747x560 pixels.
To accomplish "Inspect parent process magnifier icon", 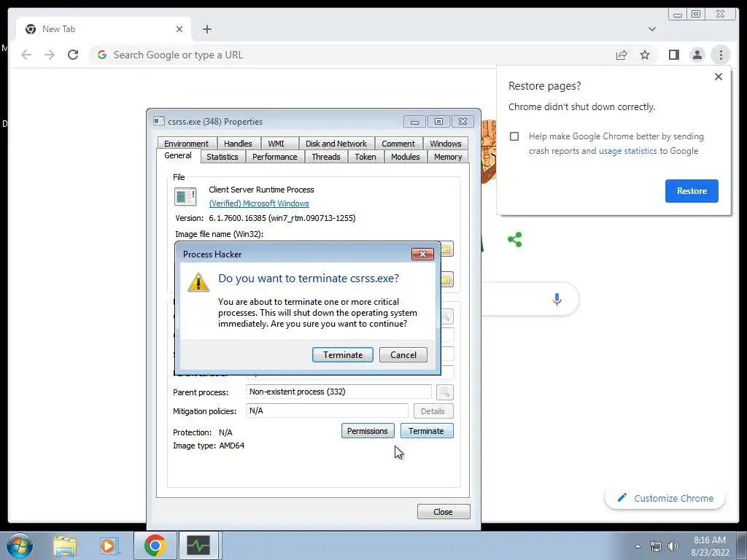I will coord(444,392).
